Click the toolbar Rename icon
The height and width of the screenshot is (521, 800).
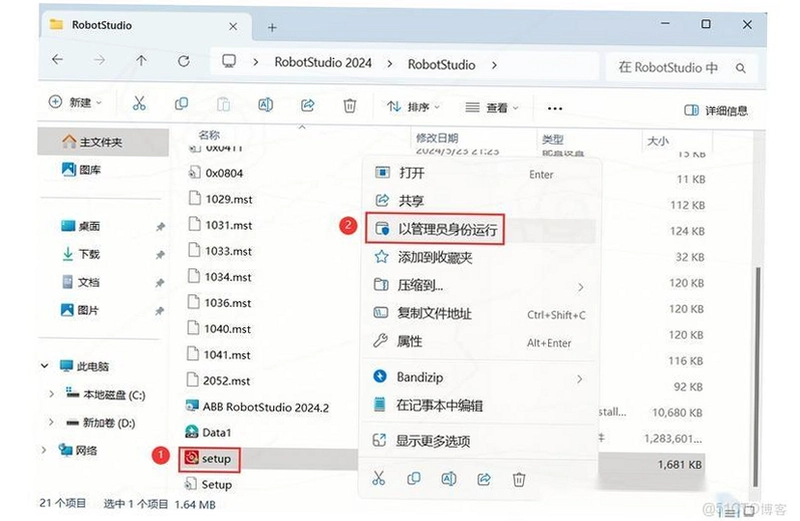[265, 105]
